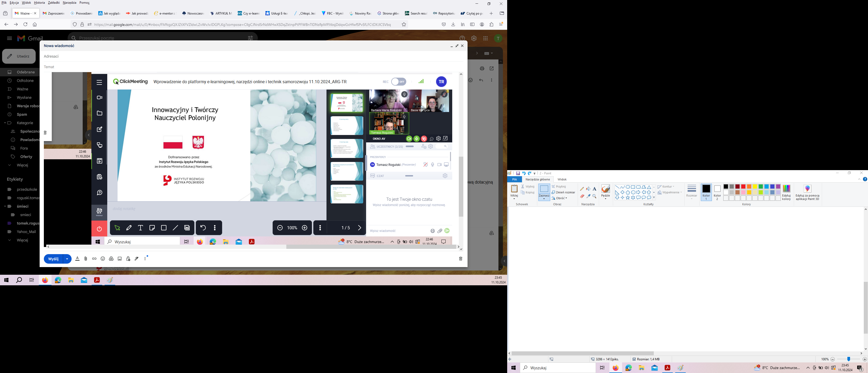Click the insert signature pen icon
Image resolution: width=868 pixels, height=373 pixels.
[x=137, y=258]
